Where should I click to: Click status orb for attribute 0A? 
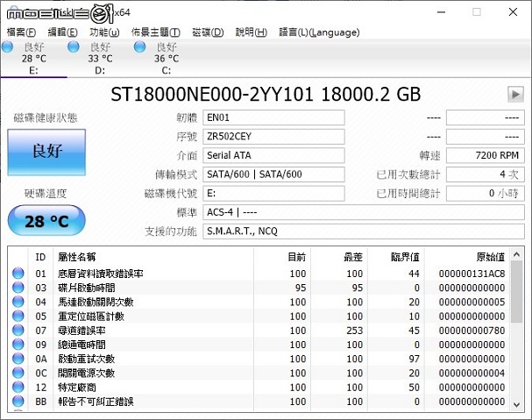click(18, 359)
